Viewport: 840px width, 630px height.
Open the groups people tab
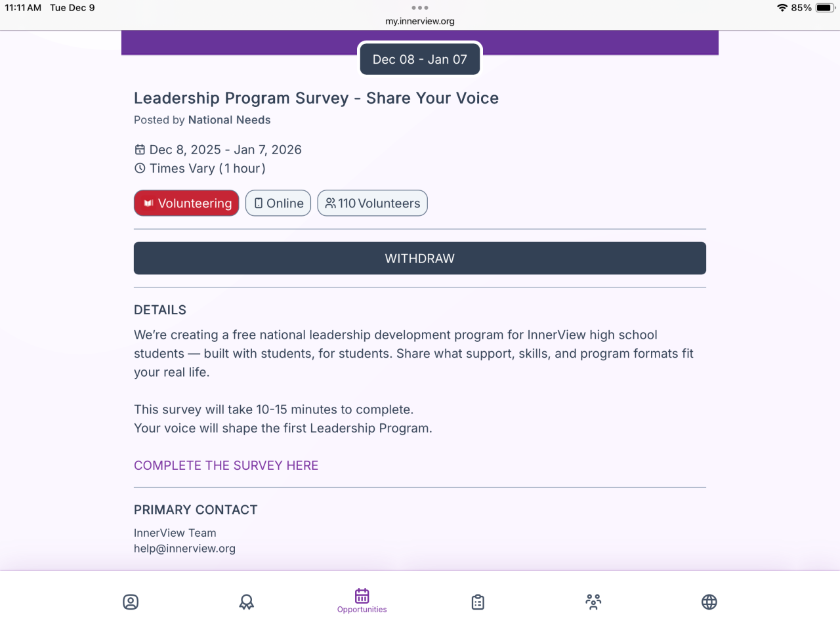point(593,602)
